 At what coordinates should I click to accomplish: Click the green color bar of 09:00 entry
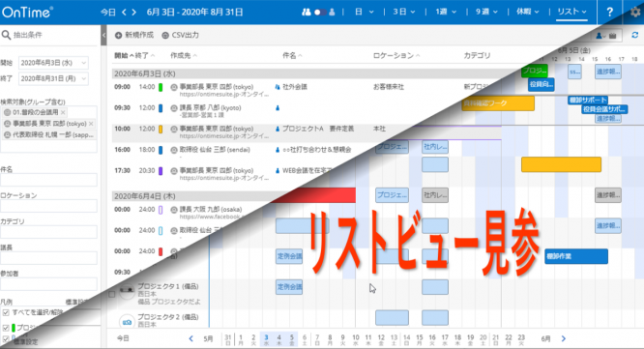click(161, 87)
